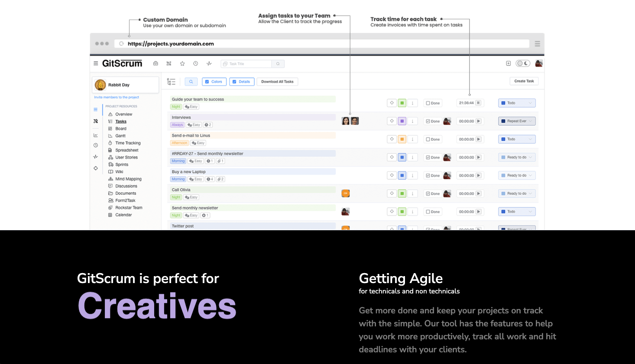Open the favorites star icon
Image resolution: width=635 pixels, height=364 pixels.
coord(182,64)
